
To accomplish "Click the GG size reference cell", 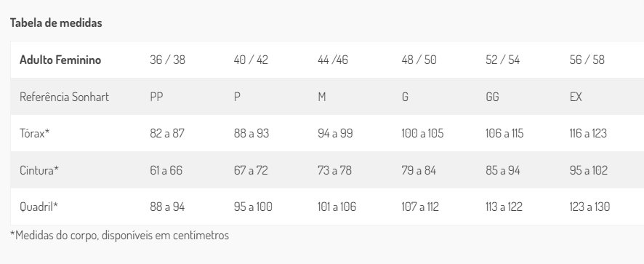I will point(492,97).
